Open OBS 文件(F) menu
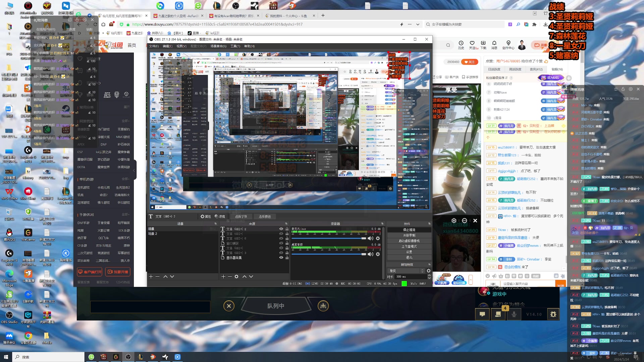The width and height of the screenshot is (644, 362). [154, 46]
